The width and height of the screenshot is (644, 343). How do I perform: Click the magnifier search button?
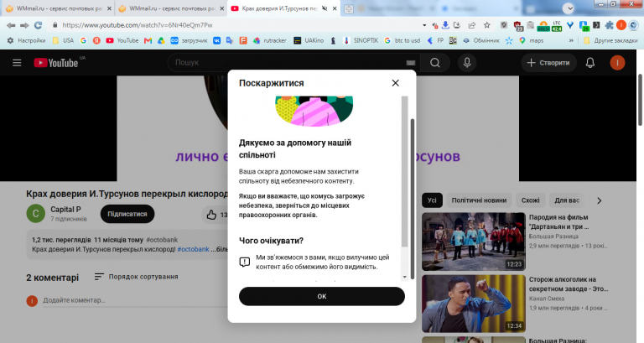click(434, 62)
